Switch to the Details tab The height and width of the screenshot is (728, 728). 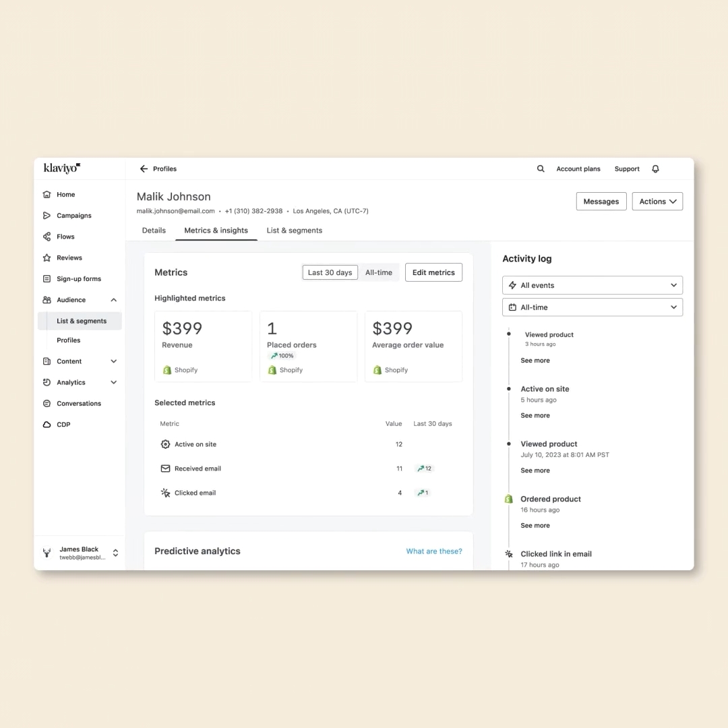click(x=154, y=231)
